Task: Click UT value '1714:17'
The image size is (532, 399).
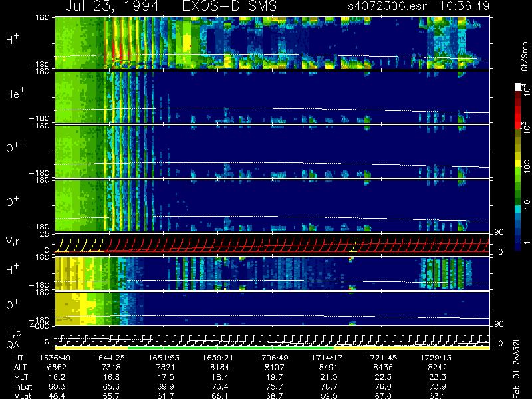Action: pyautogui.click(x=327, y=358)
